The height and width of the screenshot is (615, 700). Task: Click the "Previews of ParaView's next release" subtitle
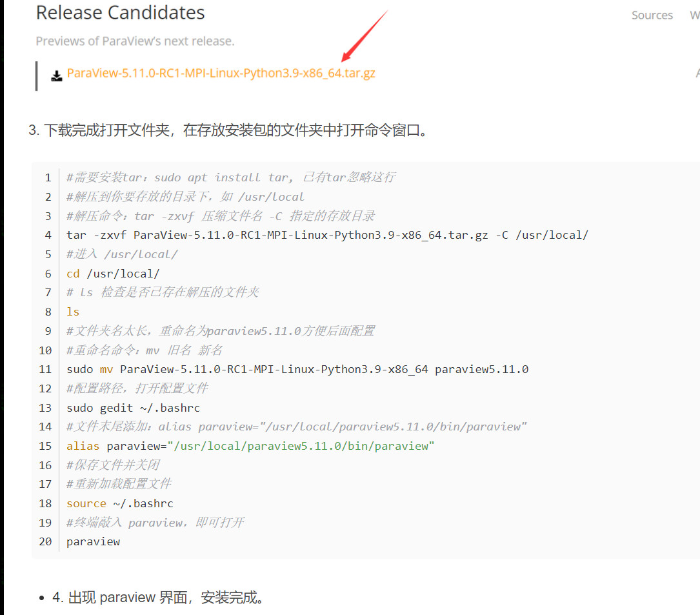coord(135,41)
